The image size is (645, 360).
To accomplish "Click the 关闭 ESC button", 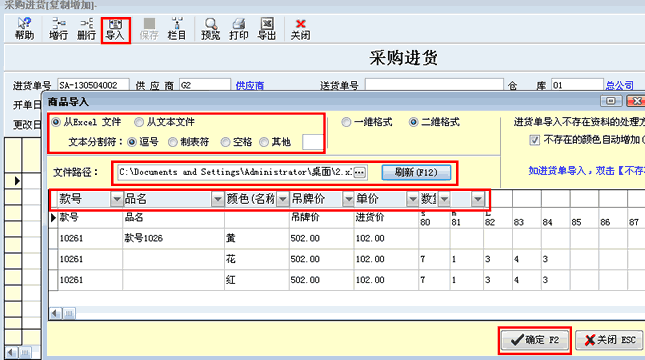I will tap(609, 340).
